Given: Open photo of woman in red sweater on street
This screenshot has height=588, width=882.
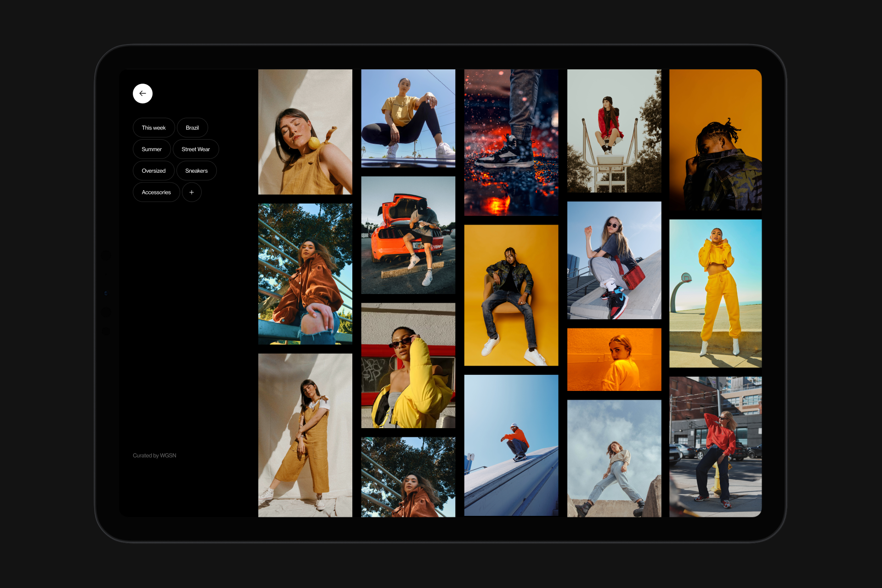Looking at the screenshot, I should click(715, 447).
